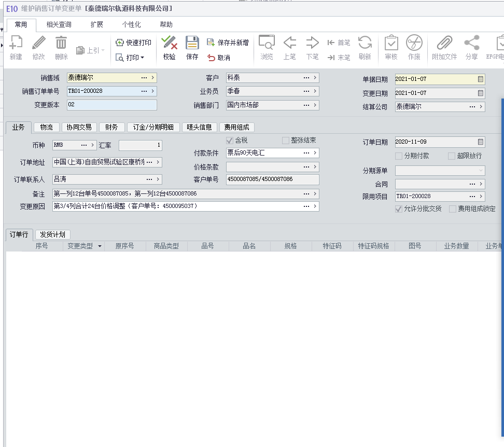Open the 个性化 ribbon tab
Viewport: 504px width, 447px height.
pos(132,25)
